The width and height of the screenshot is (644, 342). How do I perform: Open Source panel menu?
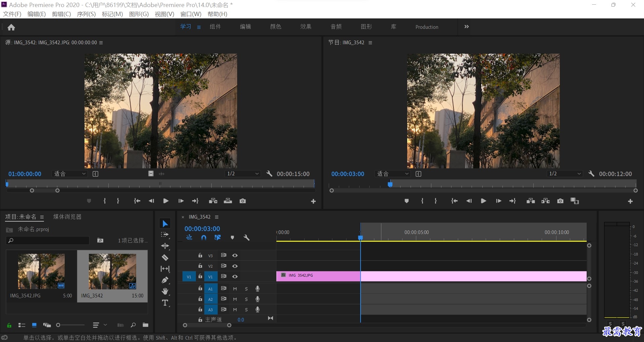click(101, 43)
